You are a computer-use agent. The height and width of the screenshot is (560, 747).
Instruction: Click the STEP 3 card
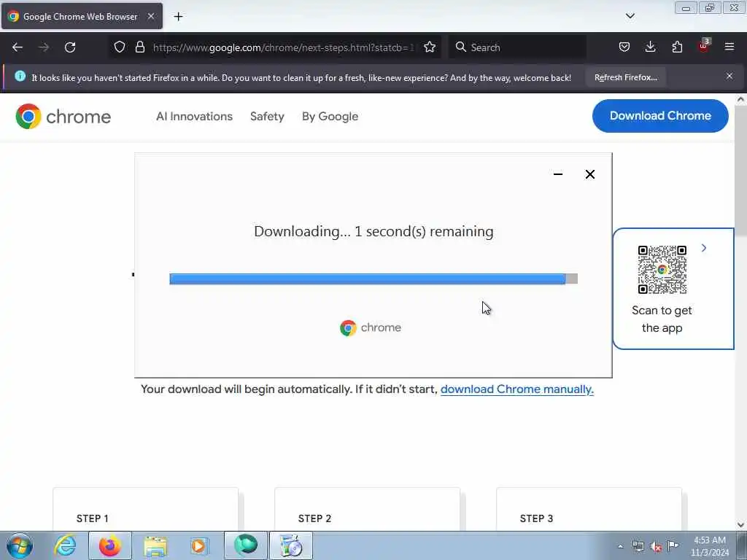point(589,508)
